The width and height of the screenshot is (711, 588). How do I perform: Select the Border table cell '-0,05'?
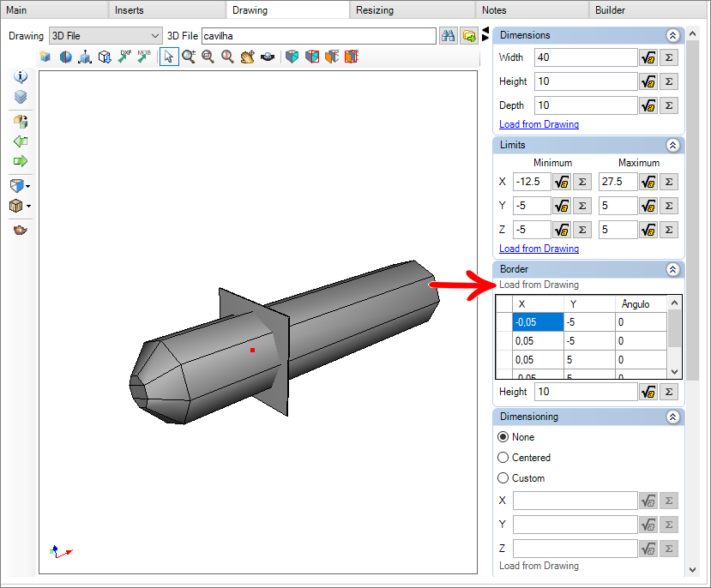click(x=538, y=322)
